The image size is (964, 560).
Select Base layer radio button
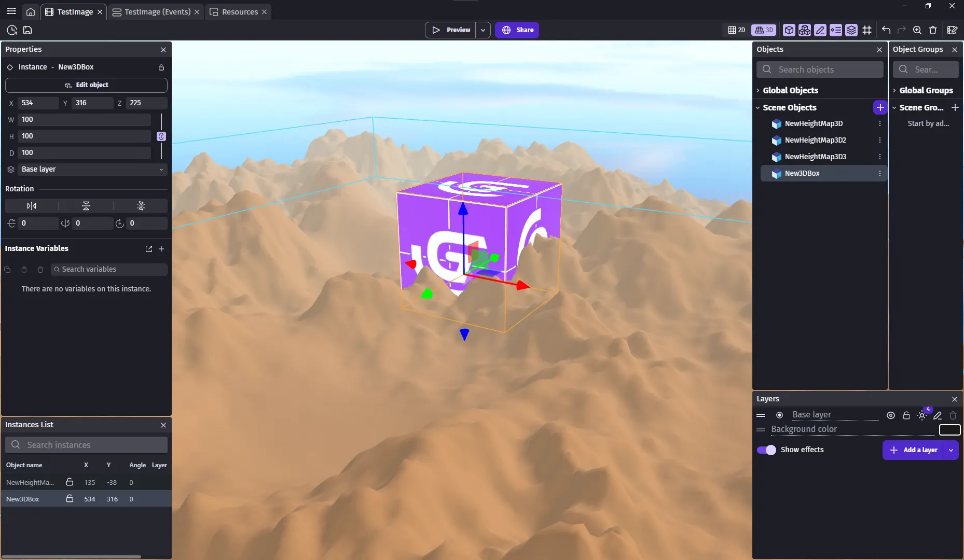(779, 415)
